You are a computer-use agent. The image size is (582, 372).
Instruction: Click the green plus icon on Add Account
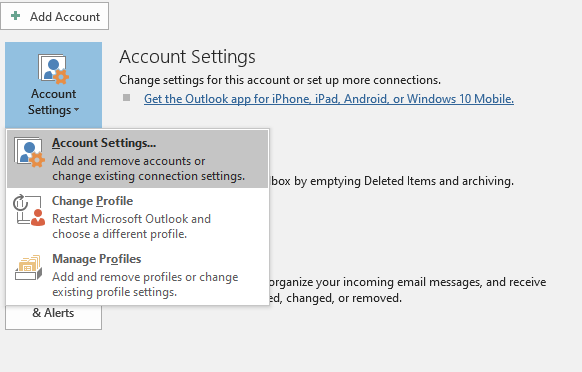(x=16, y=16)
